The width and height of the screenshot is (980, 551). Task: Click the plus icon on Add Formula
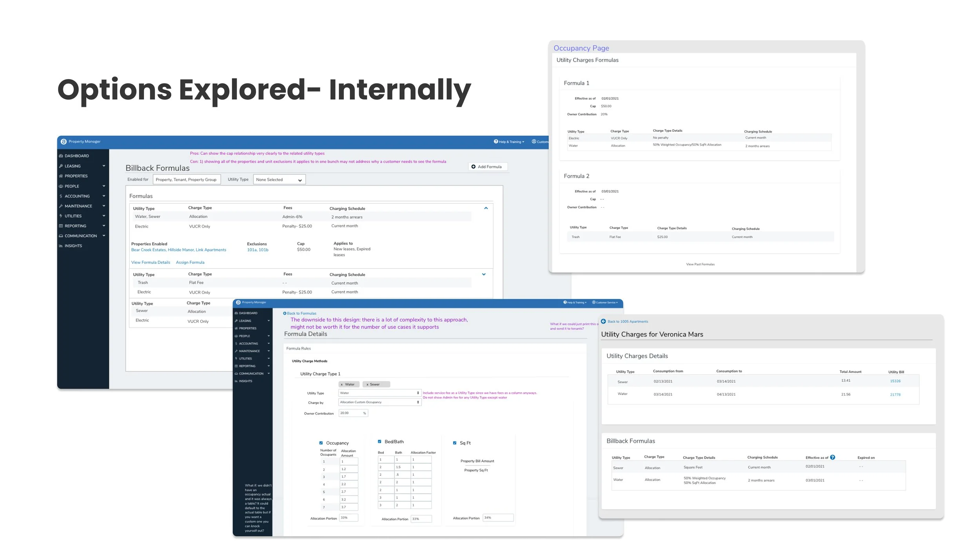473,167
